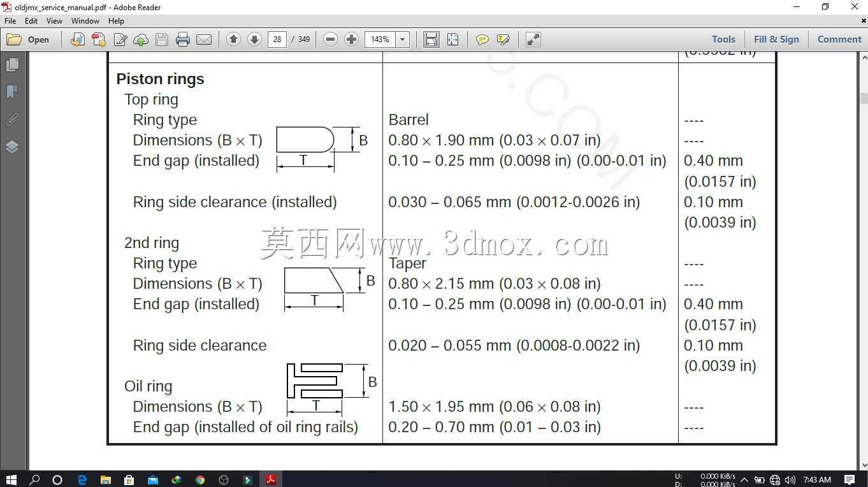Click the volume speaker tray icon
The image size is (868, 487).
click(790, 480)
